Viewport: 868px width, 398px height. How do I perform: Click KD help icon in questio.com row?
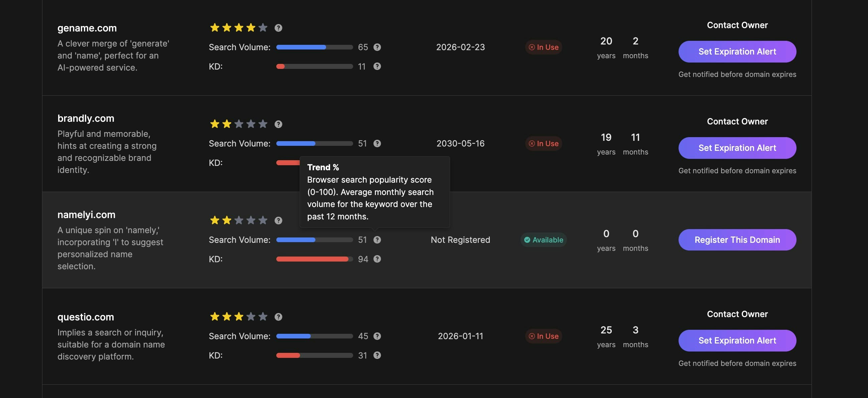click(377, 355)
